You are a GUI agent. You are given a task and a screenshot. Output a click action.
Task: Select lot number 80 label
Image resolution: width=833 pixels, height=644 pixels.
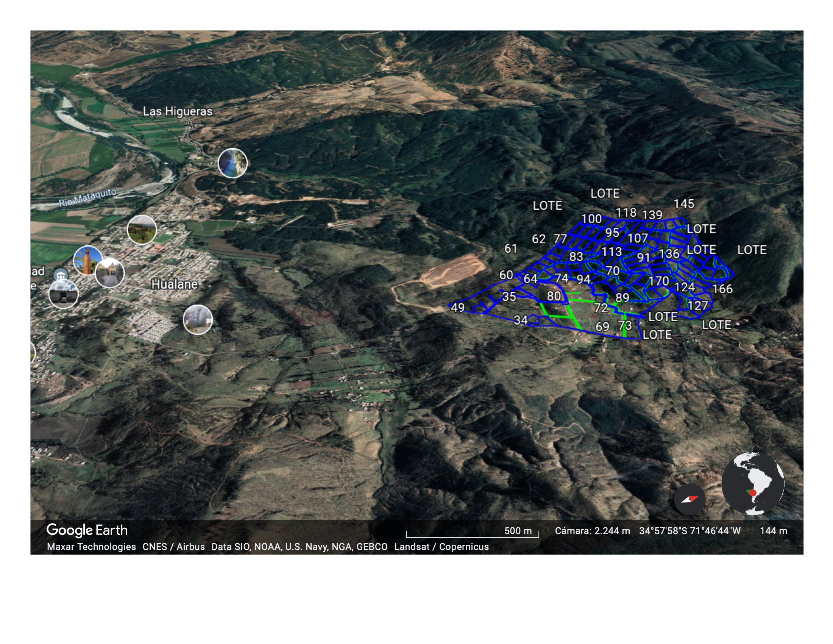554,296
